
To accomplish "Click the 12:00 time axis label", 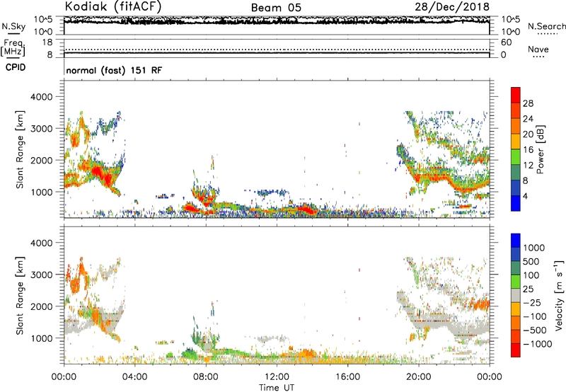I will (277, 377).
